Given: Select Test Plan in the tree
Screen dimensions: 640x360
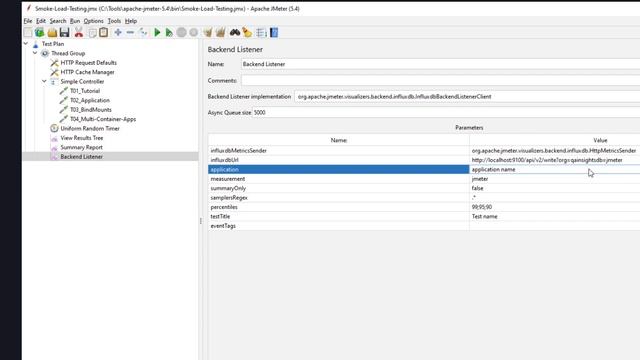Looking at the screenshot, I should [x=53, y=44].
